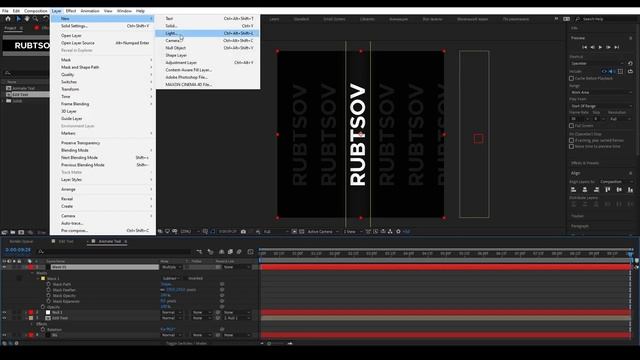This screenshot has width=640, height=360.
Task: Open the Active Camera view dropdown
Action: point(323,232)
